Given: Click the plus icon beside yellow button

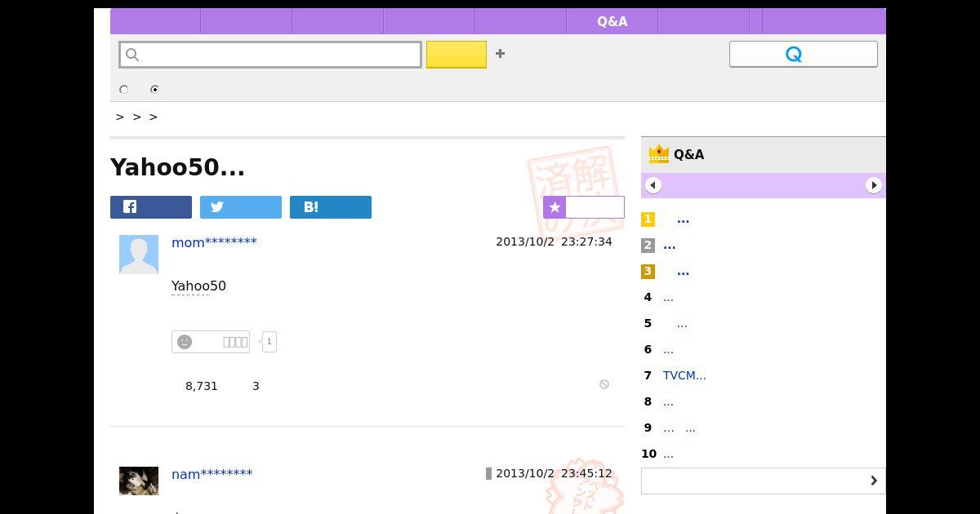Looking at the screenshot, I should [500, 54].
